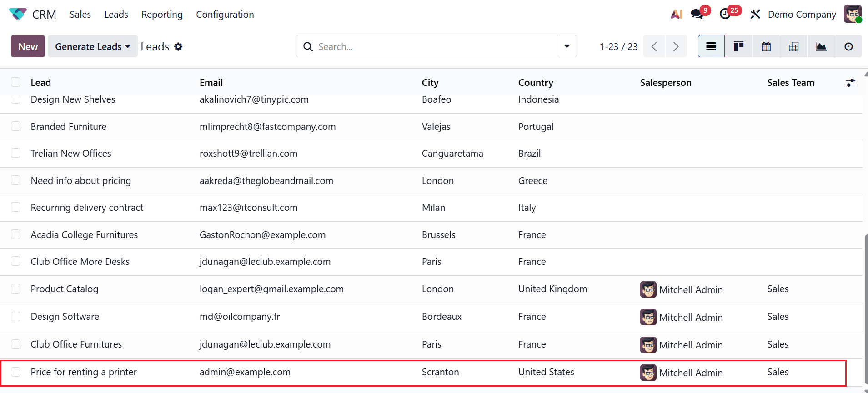Select the Trelian New Offices checkbox
Screen dimensions: 868x393
16,153
